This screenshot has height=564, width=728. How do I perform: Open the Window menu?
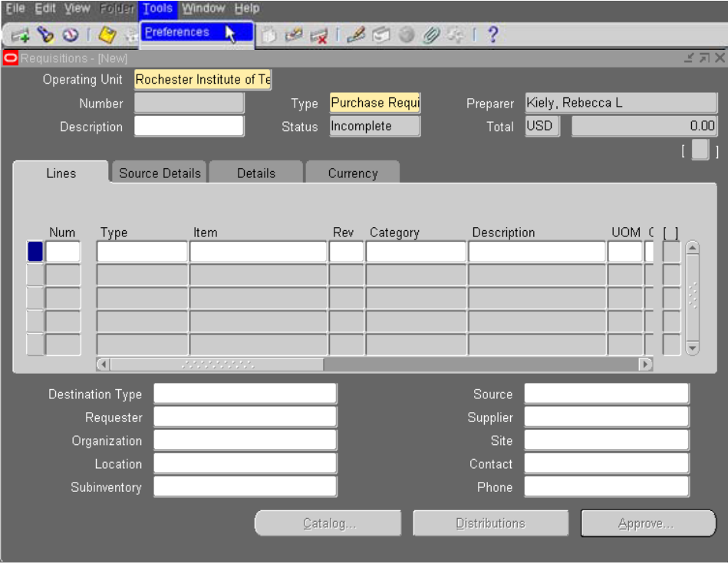click(203, 8)
